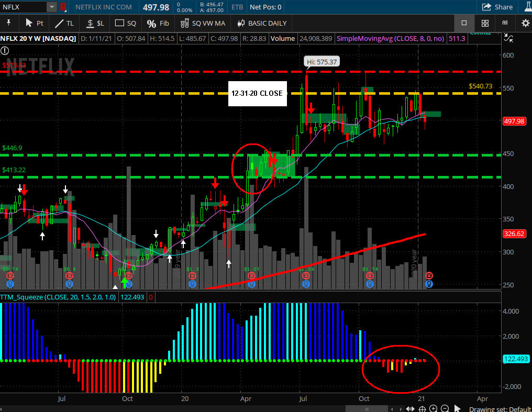Open the chart settings gear
The width and height of the screenshot is (532, 412).
point(525,23)
